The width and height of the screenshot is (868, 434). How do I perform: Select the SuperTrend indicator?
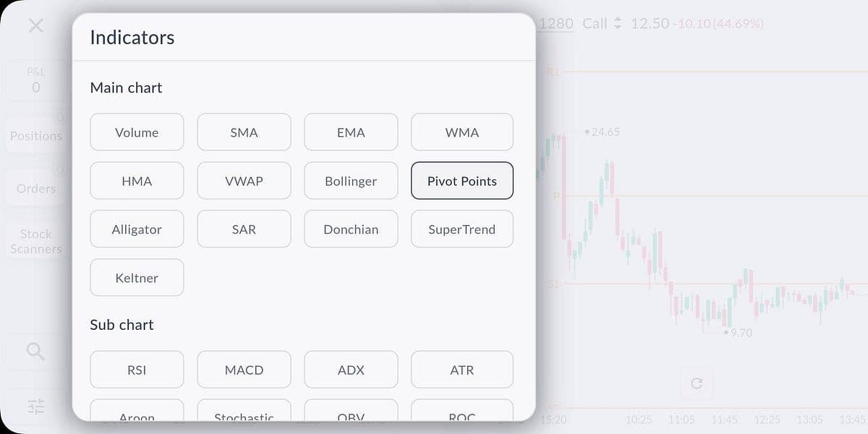click(x=461, y=229)
